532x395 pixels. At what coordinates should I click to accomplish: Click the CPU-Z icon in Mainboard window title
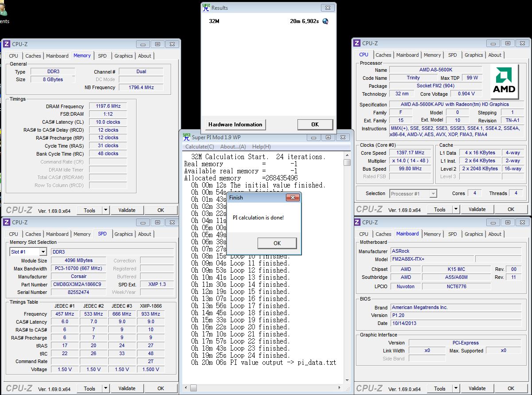point(357,222)
